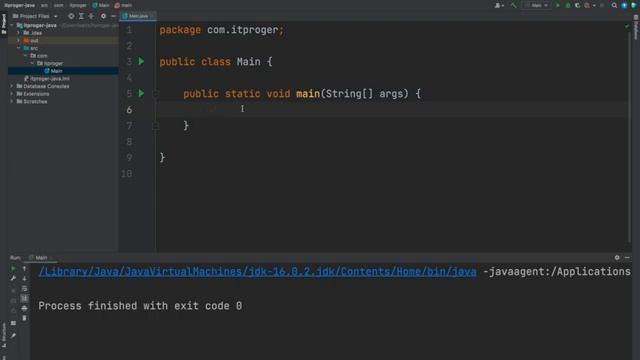640x360 pixels.
Task: Toggle Soft-Wrap in Run console
Action: [24, 289]
